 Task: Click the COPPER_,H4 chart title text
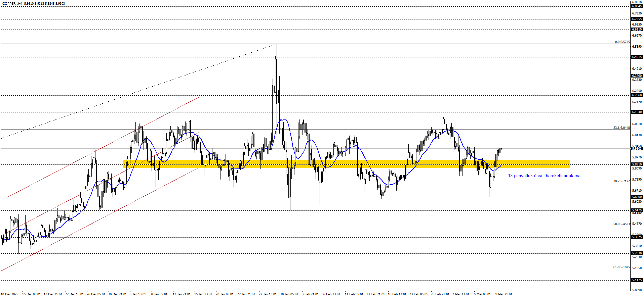click(12, 4)
